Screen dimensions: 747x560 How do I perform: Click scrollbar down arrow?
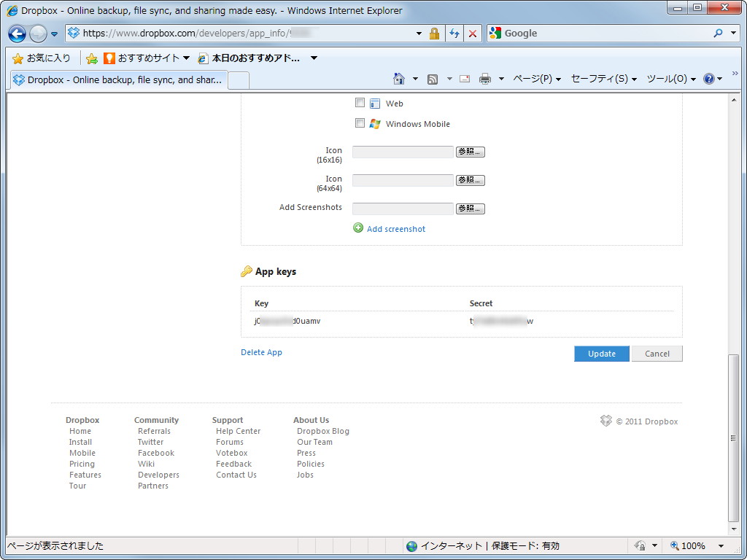(x=734, y=529)
